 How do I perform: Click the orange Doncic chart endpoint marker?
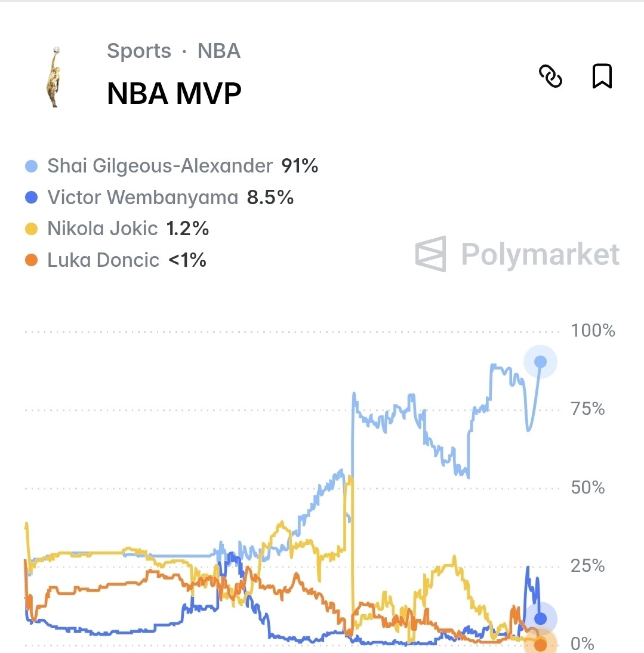(541, 645)
